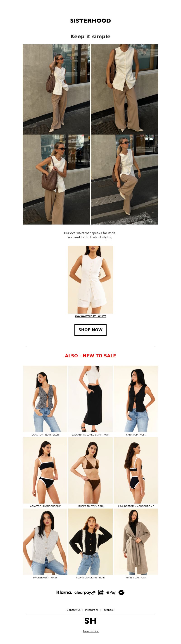
Task: Click the iDEAL payment icon
Action: [x=101, y=592]
